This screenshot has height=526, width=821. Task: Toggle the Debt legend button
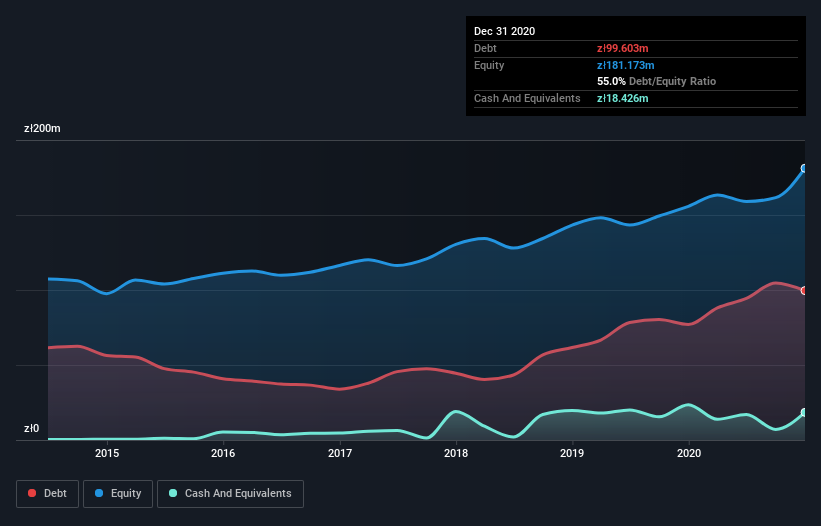pos(48,494)
